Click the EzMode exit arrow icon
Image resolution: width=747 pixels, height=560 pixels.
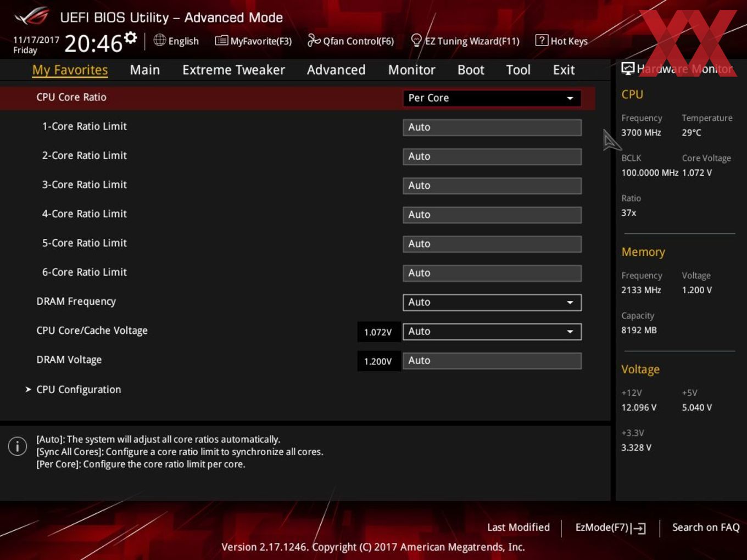(x=638, y=528)
